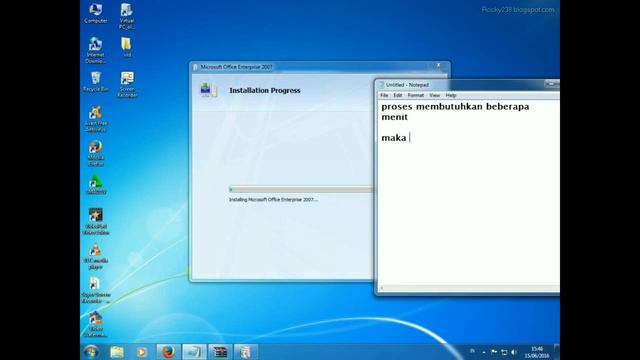640x360 pixels.
Task: Click the input language indicator in tray
Action: tap(472, 351)
